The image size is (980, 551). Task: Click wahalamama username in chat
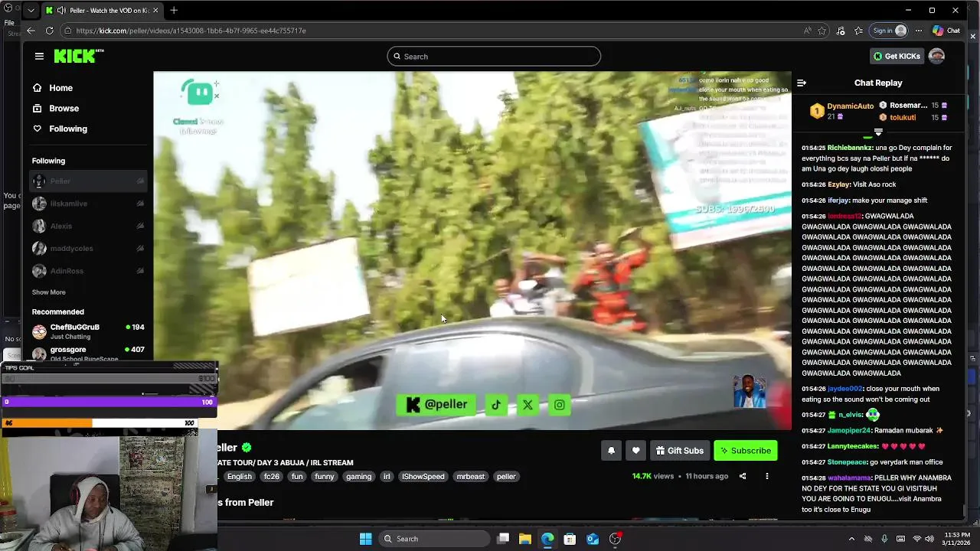tap(850, 478)
